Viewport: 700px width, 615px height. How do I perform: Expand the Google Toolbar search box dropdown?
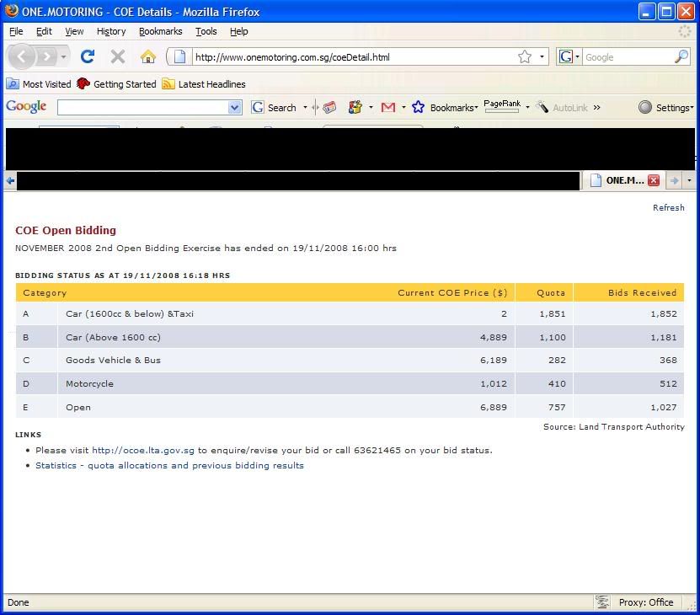[x=234, y=107]
